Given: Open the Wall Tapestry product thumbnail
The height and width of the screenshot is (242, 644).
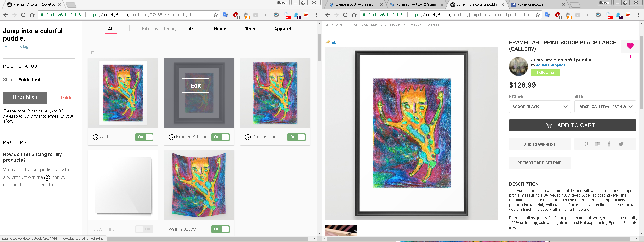Looking at the screenshot, I should tap(199, 185).
